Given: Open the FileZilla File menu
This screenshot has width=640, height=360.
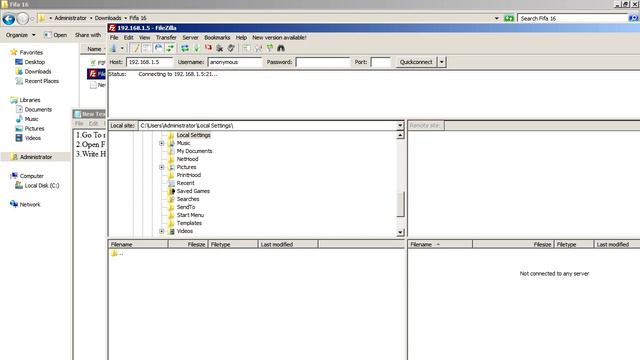Looking at the screenshot, I should [x=114, y=37].
